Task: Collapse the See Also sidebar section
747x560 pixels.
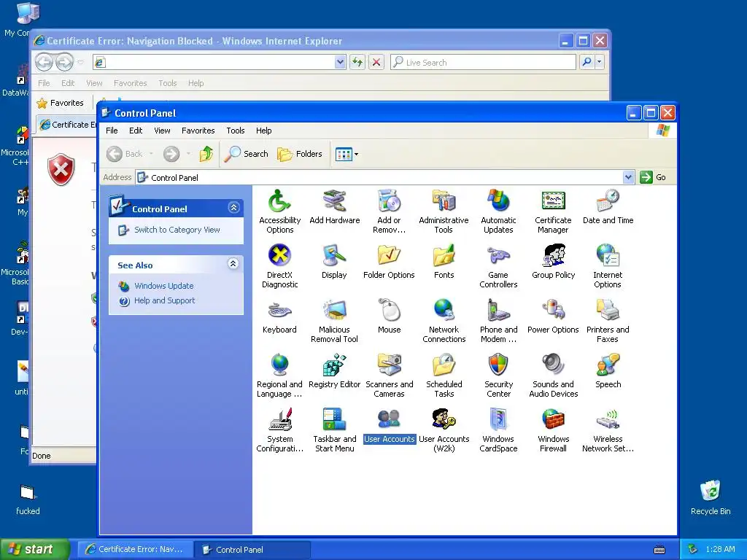Action: tap(233, 264)
